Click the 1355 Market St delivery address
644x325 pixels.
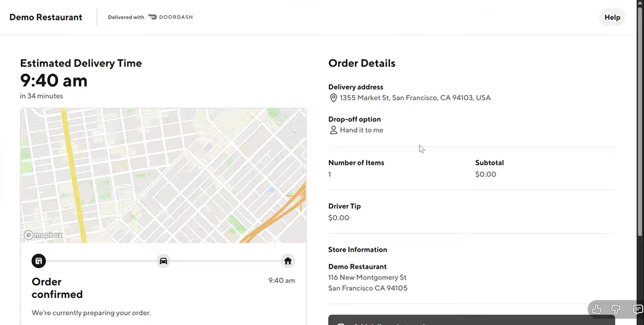[415, 98]
